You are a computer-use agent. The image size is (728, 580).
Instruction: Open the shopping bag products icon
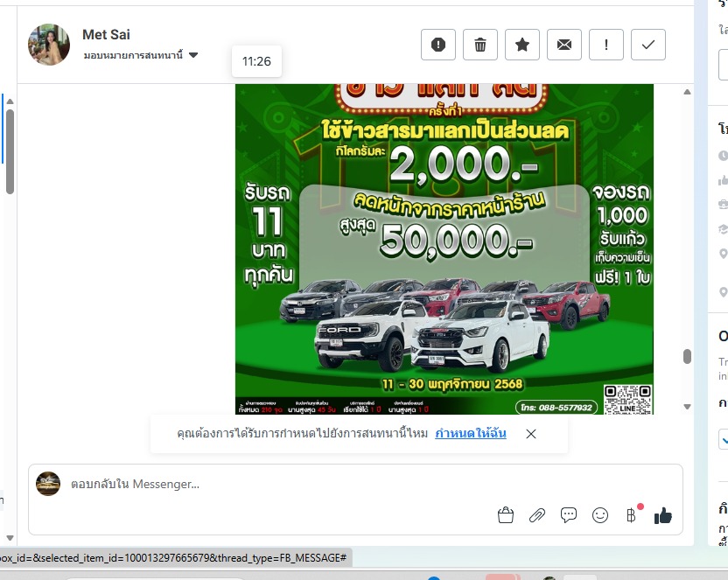506,515
